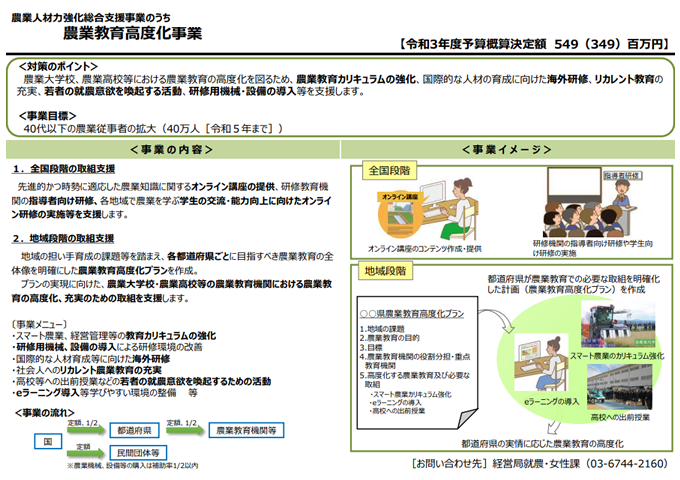Click the ○○県農業教育高度化プラン document title
Viewport: 680px width, 480px height.
pos(412,314)
